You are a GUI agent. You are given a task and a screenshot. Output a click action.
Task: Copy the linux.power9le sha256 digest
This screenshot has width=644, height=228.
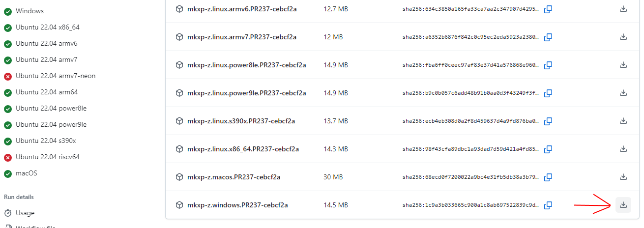pyautogui.click(x=549, y=93)
